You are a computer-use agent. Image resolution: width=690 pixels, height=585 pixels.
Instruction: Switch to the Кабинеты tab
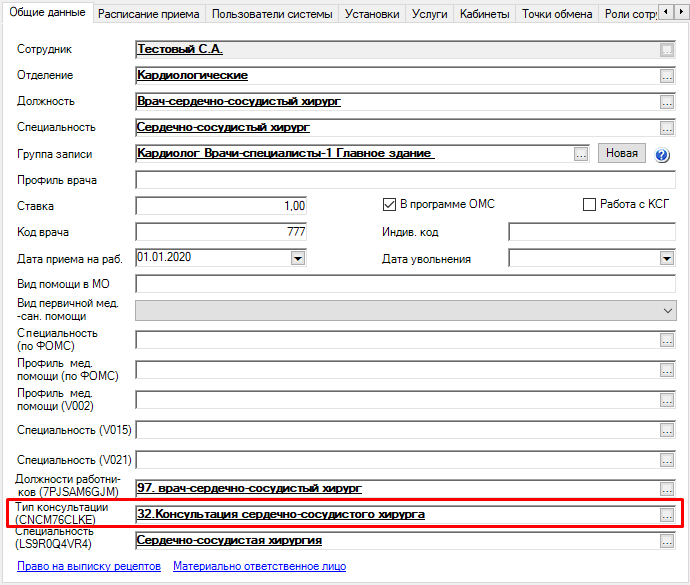tap(484, 14)
